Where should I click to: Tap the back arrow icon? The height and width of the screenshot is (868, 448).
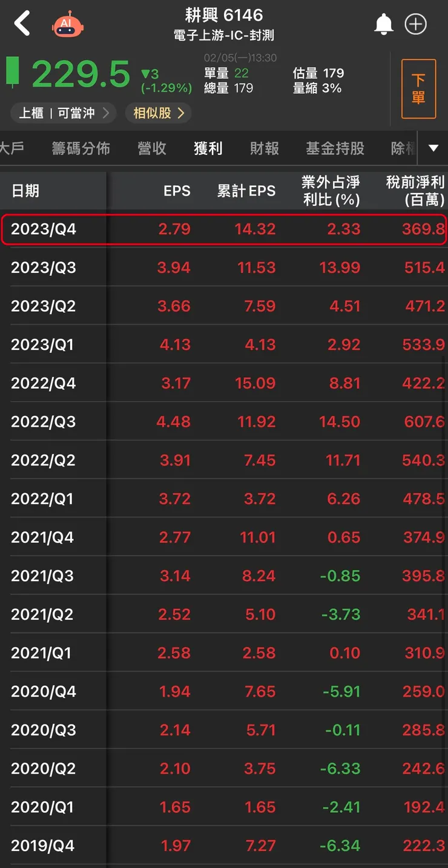[22, 24]
